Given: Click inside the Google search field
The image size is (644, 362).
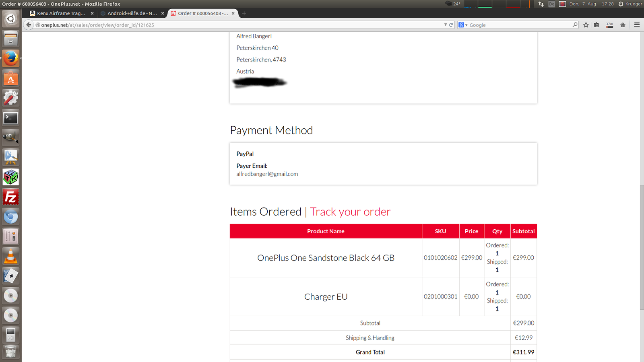Looking at the screenshot, I should click(x=519, y=25).
